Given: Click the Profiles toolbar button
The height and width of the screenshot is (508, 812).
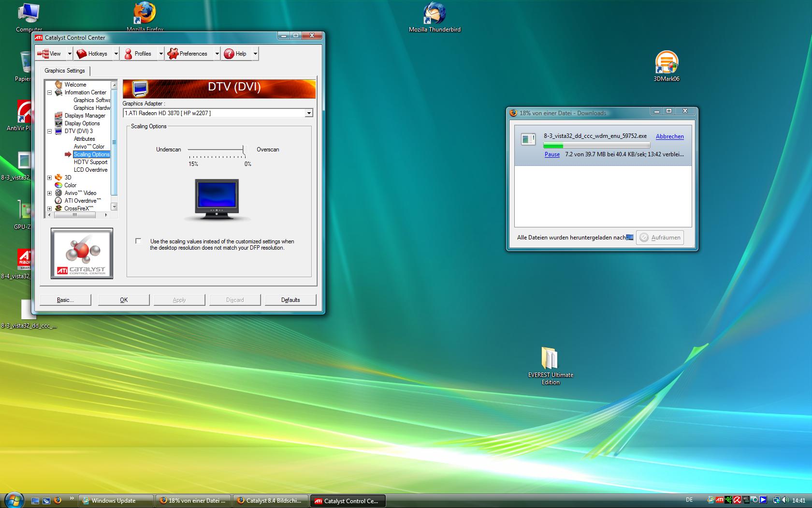Looking at the screenshot, I should [139, 54].
